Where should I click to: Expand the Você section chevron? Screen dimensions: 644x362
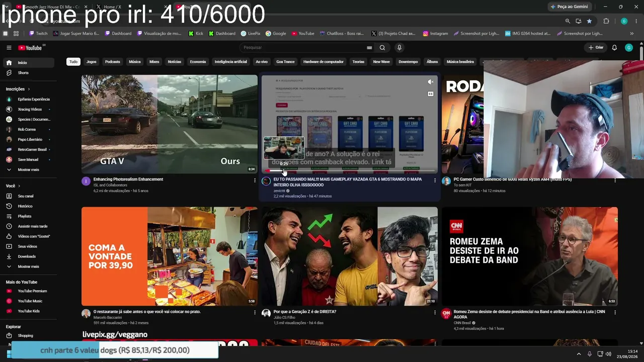[20, 186]
